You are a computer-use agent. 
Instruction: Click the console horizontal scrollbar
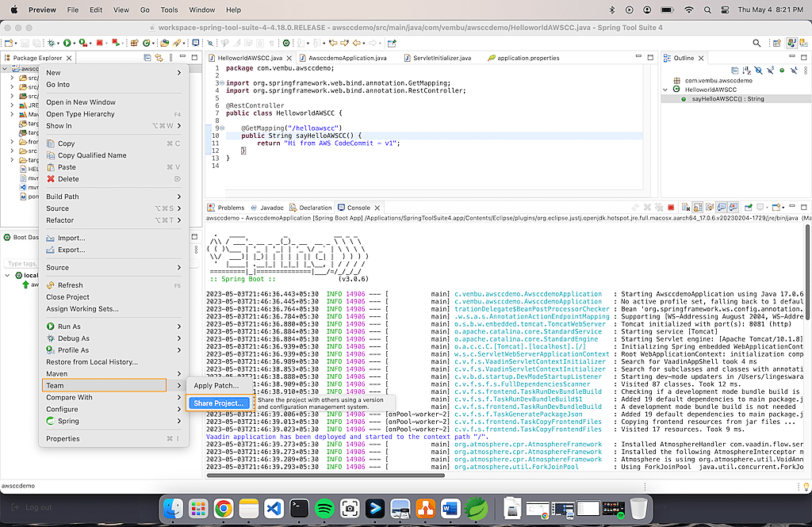point(325,475)
